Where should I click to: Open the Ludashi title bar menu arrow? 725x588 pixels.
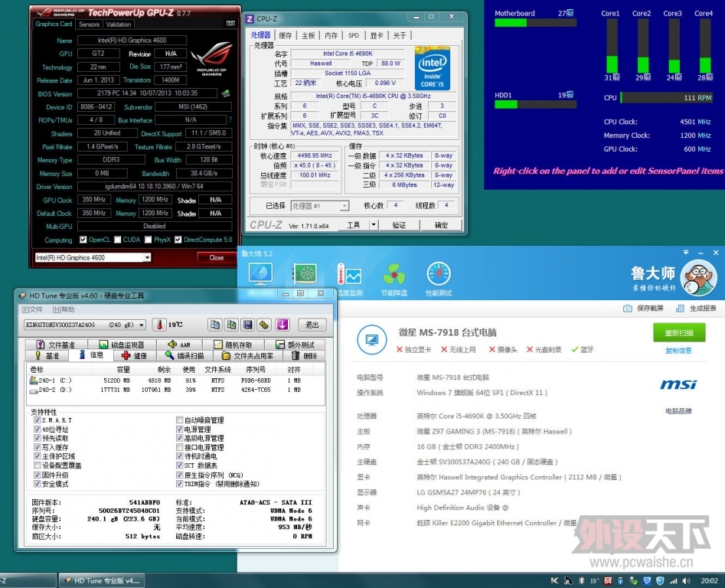point(686,253)
